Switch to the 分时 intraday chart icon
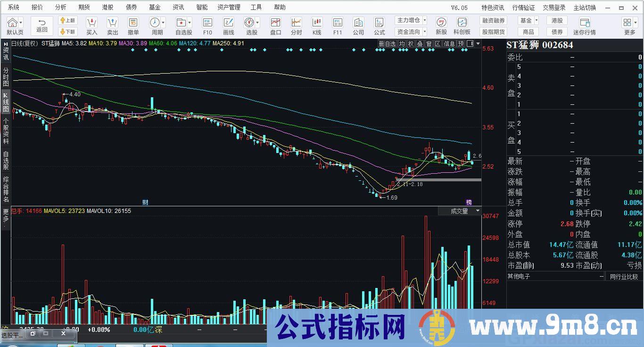 (x=296, y=23)
